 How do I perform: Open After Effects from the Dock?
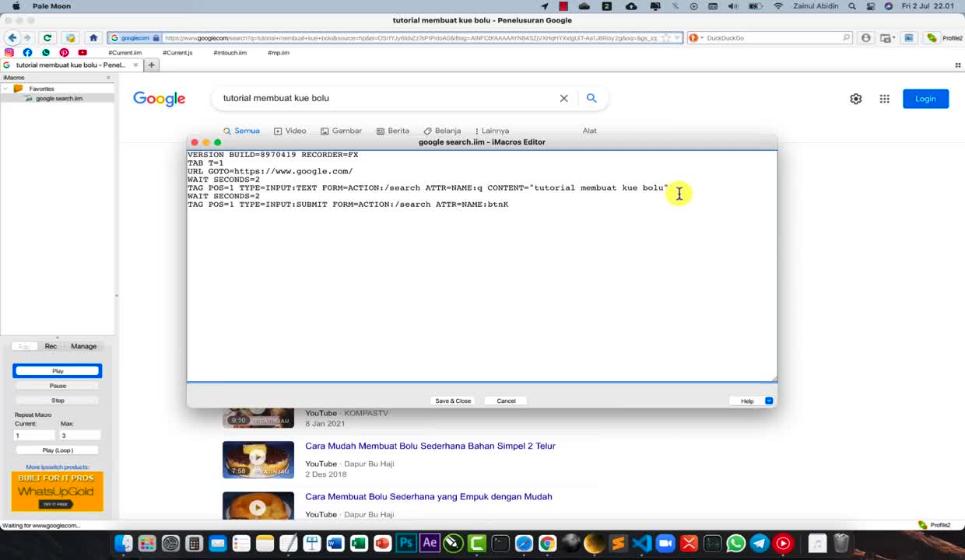click(x=430, y=543)
